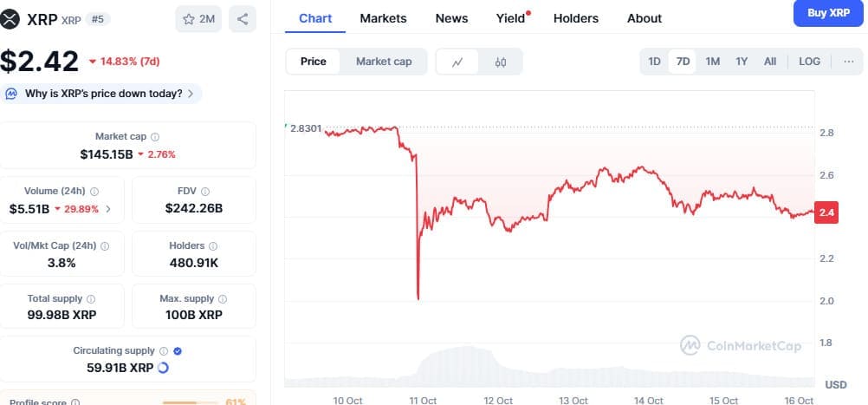Click the red 2.4 current price marker
Screen dimensions: 868x405
pos(826,212)
